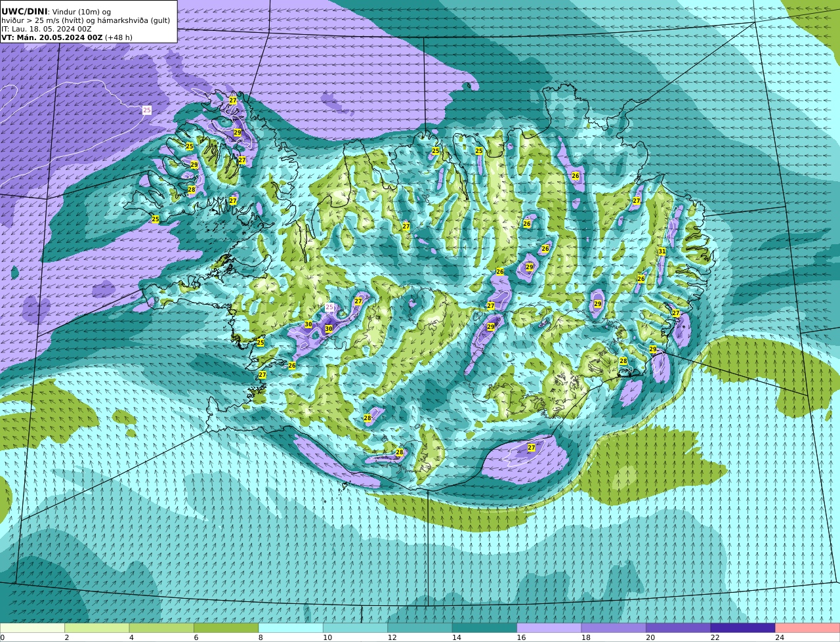Screen dimensions: 840x642
Task: Click the legend tick label "8"
Action: [x=261, y=637]
